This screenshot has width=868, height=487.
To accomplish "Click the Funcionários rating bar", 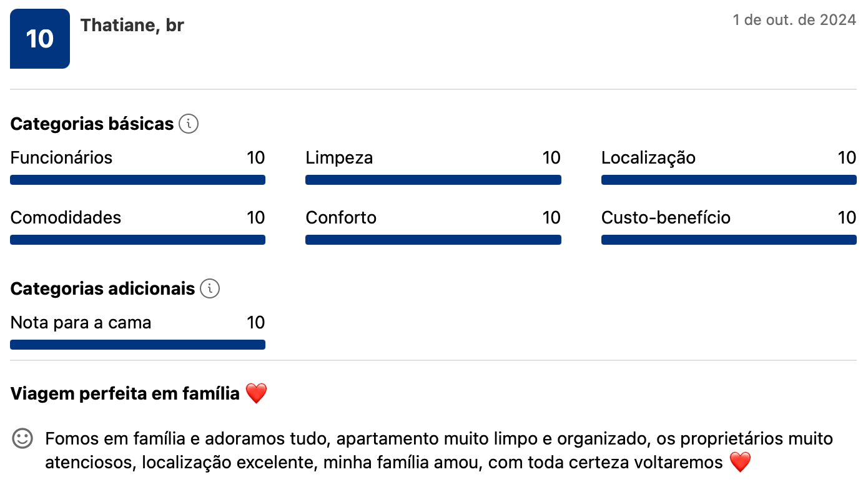I will [x=137, y=180].
